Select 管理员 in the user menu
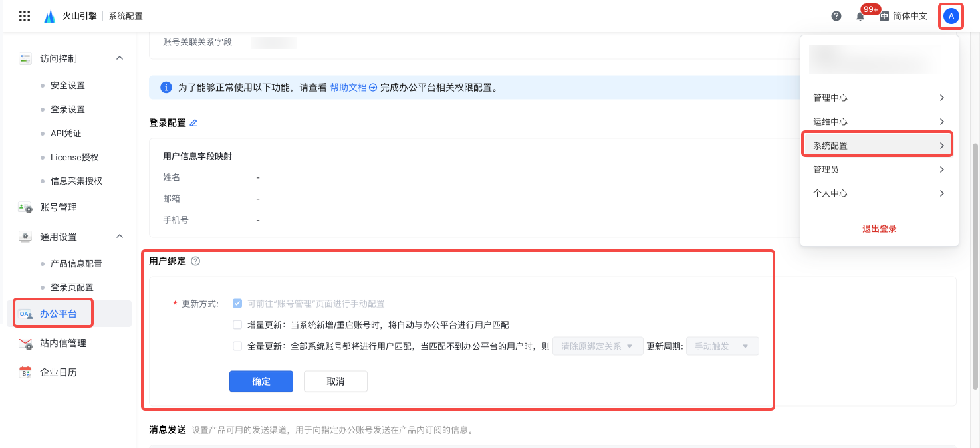The image size is (980, 448). pyautogui.click(x=879, y=169)
